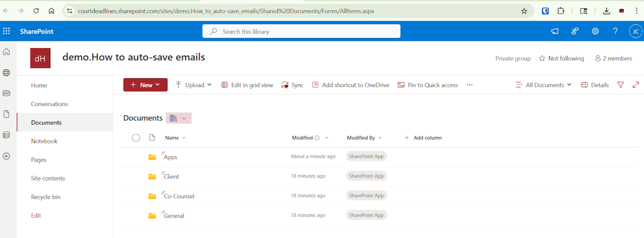Reload the page with browser refresh icon
Screen dimensions: 644x238
[36, 11]
